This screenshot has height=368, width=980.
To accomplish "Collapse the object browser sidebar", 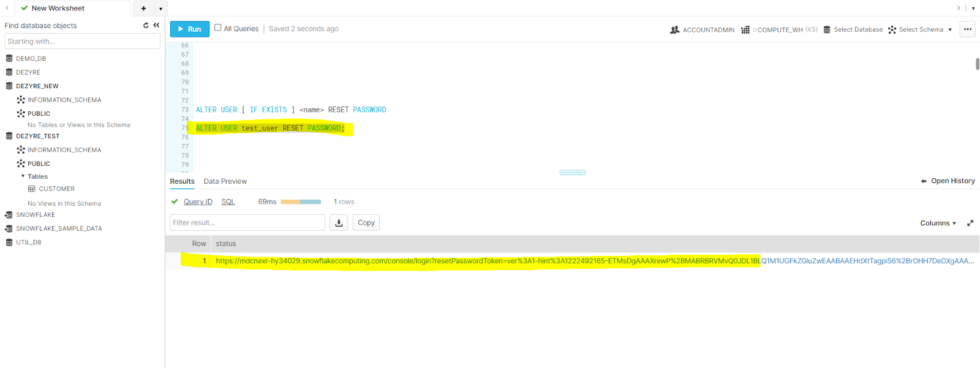I will [156, 26].
